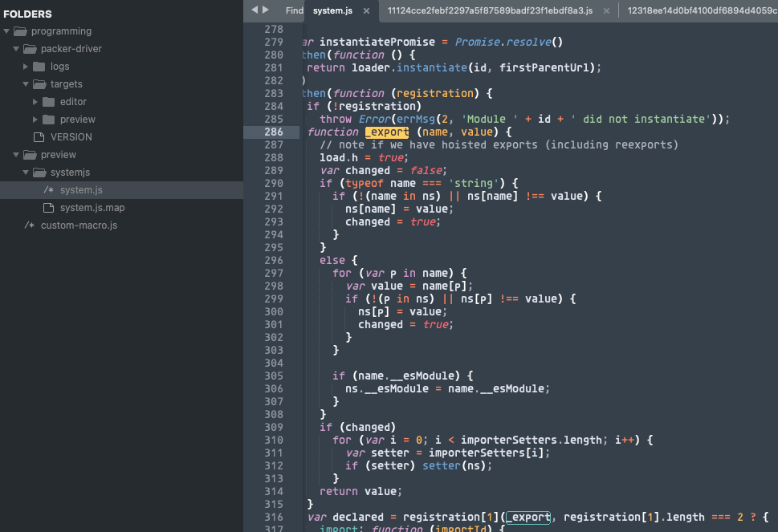
Task: Switch to the Find results tab
Action: (294, 10)
